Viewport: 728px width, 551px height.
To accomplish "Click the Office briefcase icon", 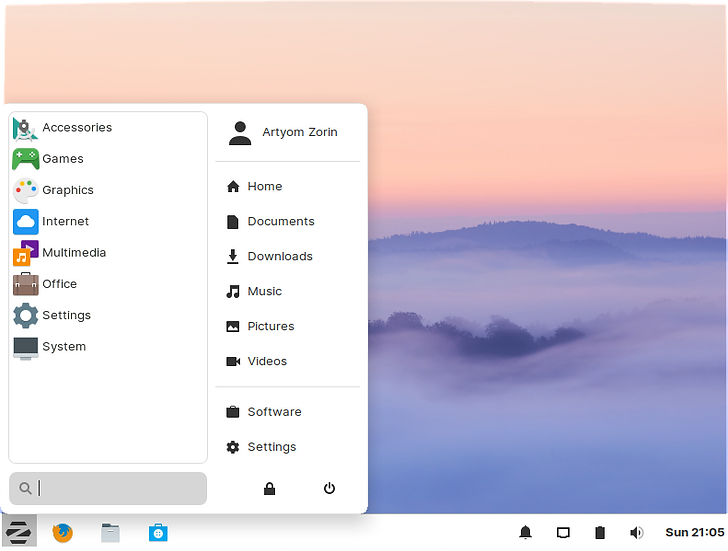I will tap(26, 284).
